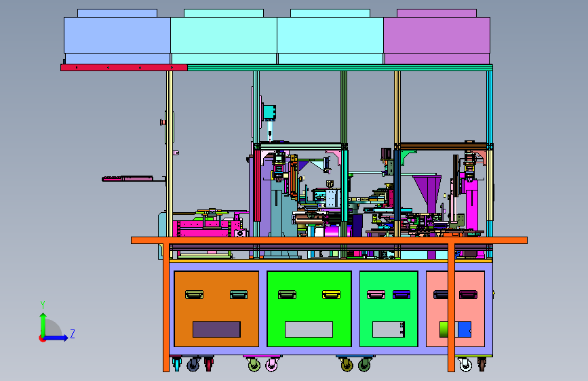Screen dimensions: 588x381
Task: Click the blue Z axis arrow
Action: point(56,338)
